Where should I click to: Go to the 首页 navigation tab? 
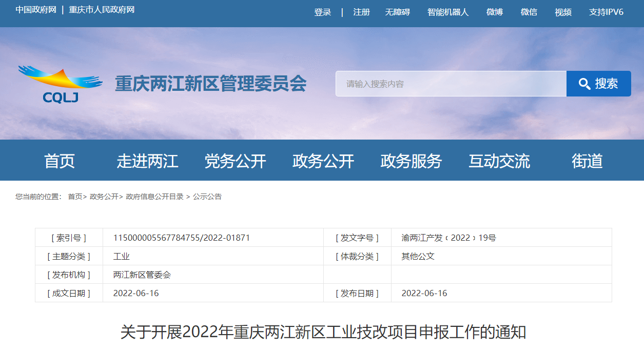pyautogui.click(x=60, y=161)
